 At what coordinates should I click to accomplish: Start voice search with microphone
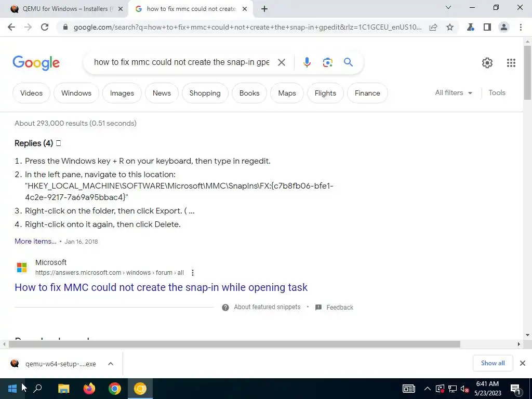point(307,62)
